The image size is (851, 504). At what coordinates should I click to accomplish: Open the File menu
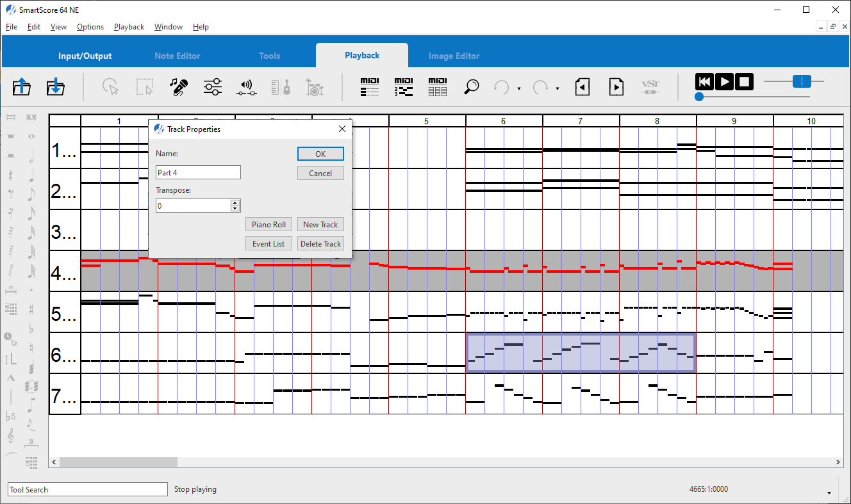pyautogui.click(x=12, y=27)
